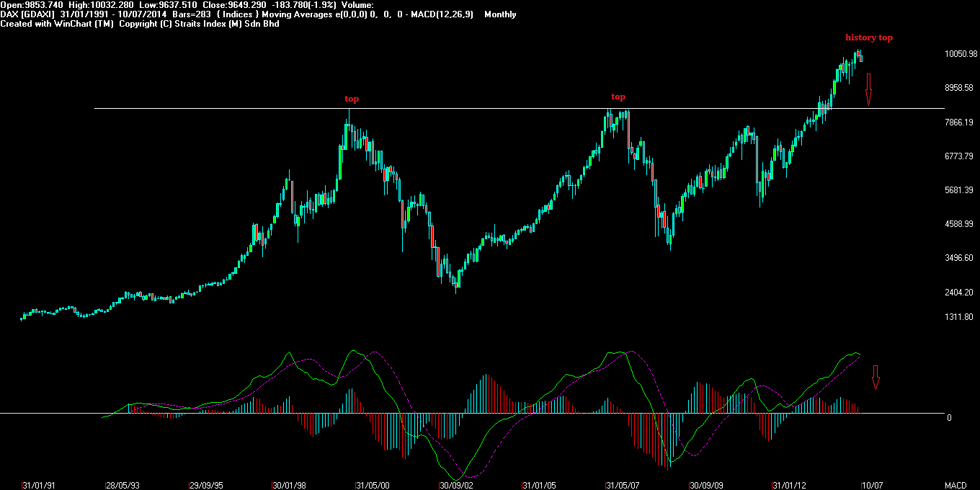980x490 pixels.
Task: Click the first 'top' label near 2000 peak
Action: pos(352,99)
